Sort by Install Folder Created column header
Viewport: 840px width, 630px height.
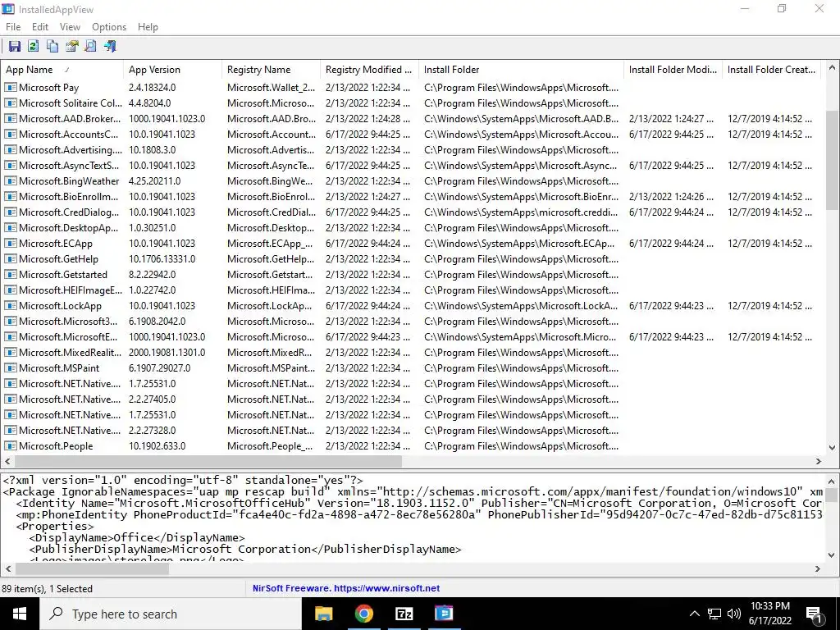point(771,70)
